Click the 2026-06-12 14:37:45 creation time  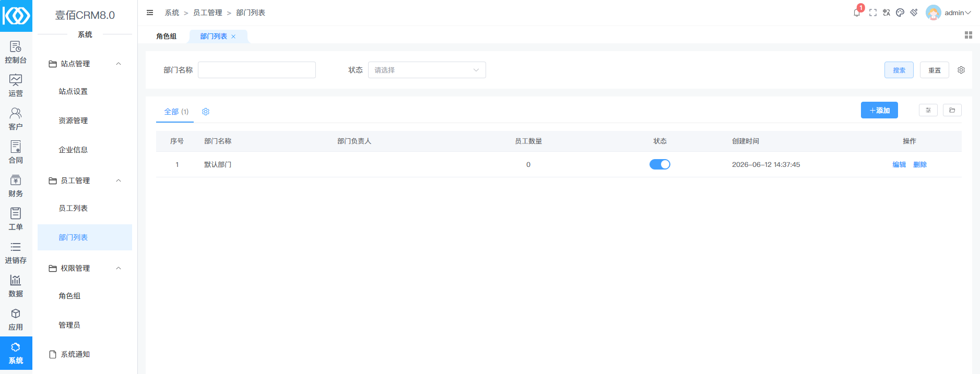coord(766,164)
